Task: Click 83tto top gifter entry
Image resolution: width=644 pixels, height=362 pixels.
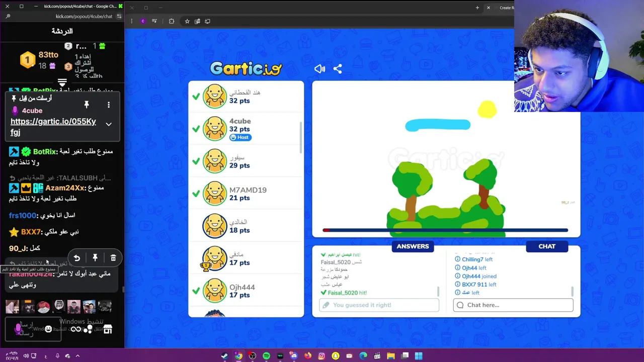Action: coord(39,60)
